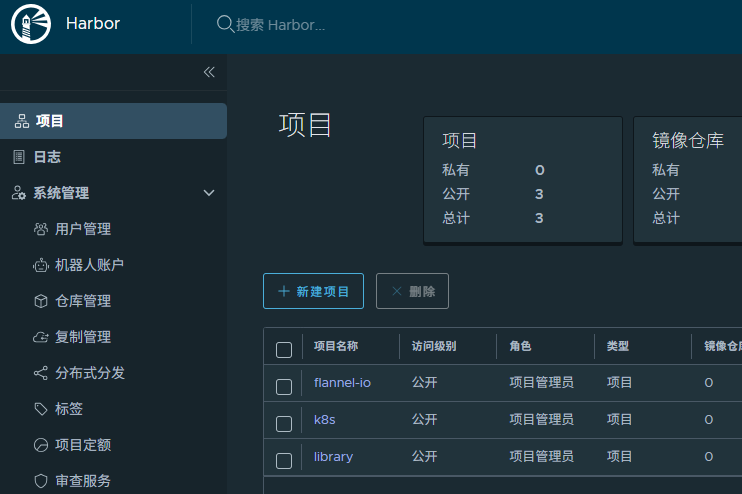Click the 仓库管理 cube icon
Screen dimensions: 742x494
coord(41,301)
